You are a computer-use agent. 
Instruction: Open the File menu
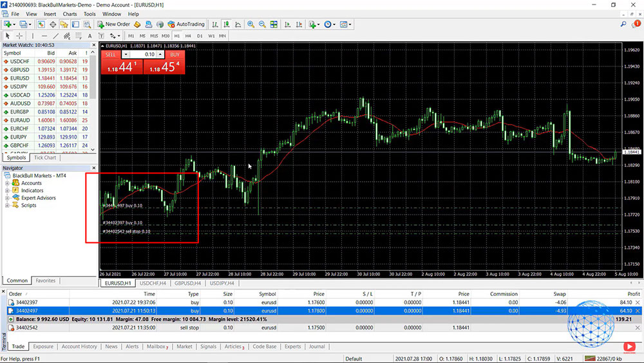tap(15, 14)
